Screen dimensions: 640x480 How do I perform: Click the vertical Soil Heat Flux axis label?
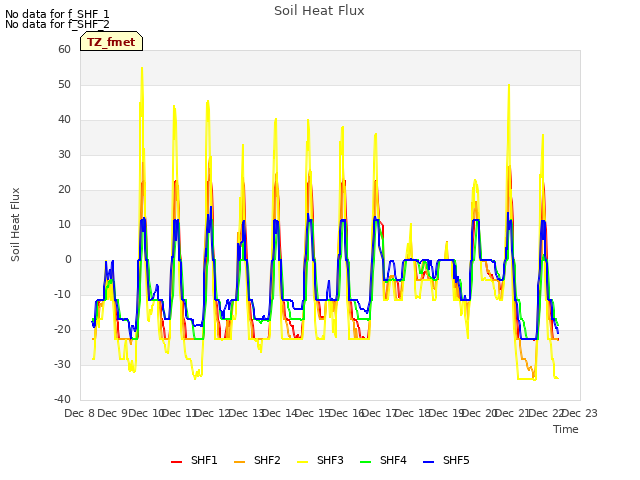(15, 224)
